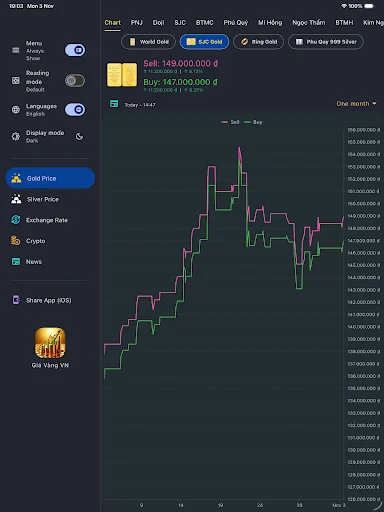Switch to the BTMH tab
The image size is (384, 512).
coord(344,23)
